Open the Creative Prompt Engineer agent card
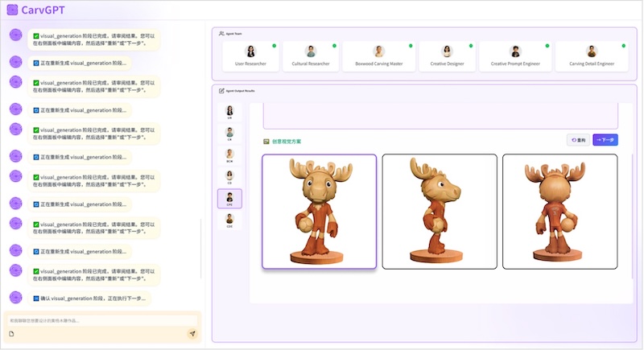The width and height of the screenshot is (644, 350). point(515,56)
